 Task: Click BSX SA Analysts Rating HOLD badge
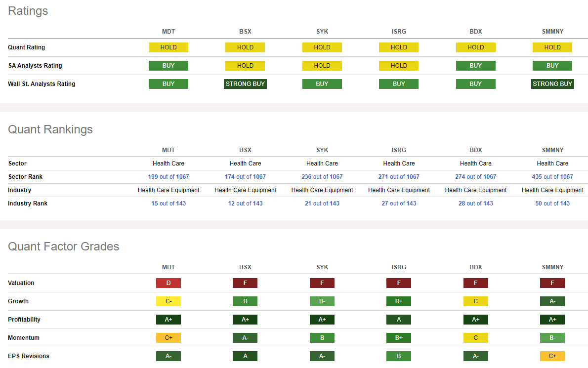pos(245,66)
